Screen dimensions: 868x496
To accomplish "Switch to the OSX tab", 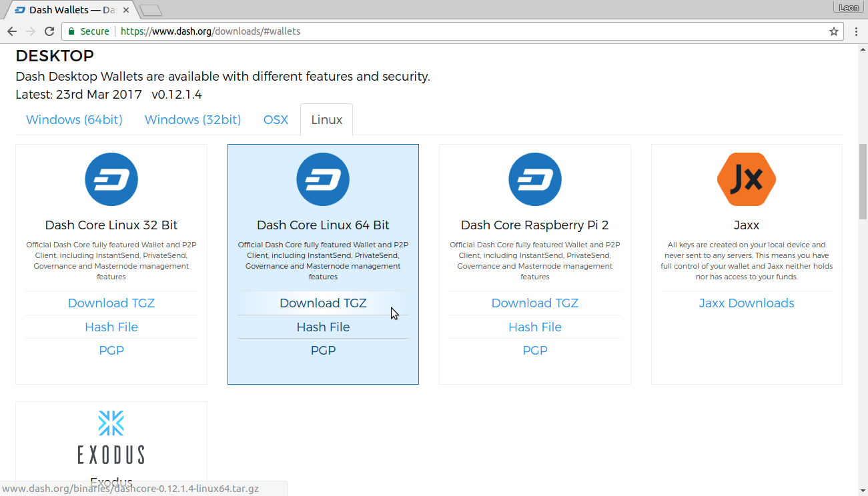I will coord(276,120).
